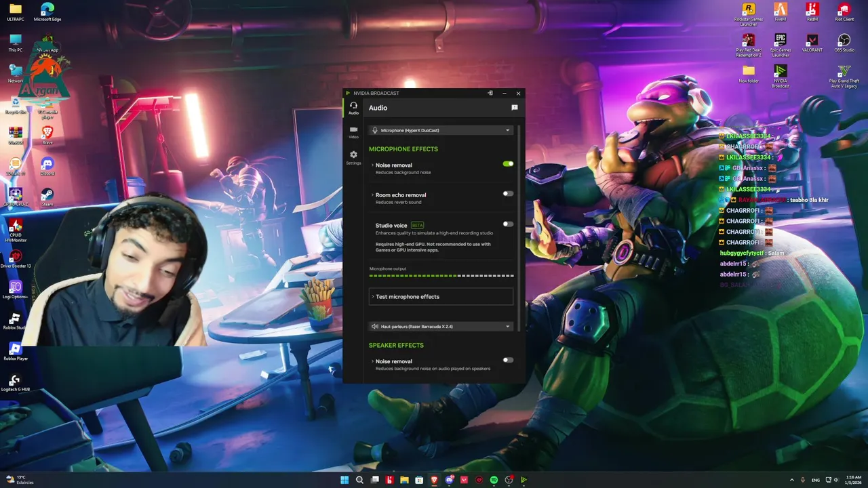The width and height of the screenshot is (868, 488).
Task: Click the Studio voice BETA badge
Action: click(417, 225)
